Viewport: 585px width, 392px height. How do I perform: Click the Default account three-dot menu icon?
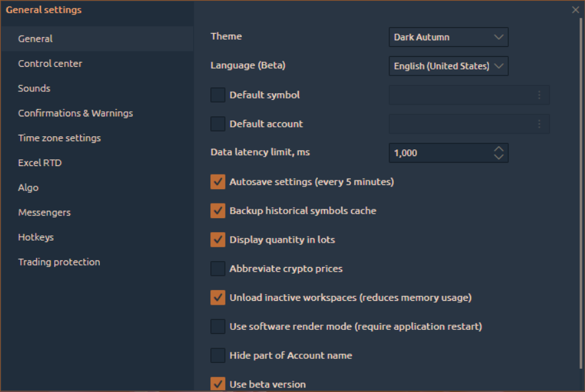pyautogui.click(x=539, y=124)
